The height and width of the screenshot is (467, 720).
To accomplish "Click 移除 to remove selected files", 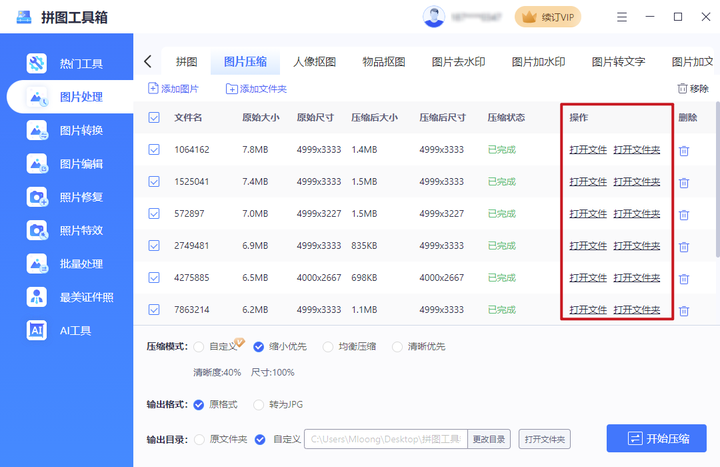I will point(693,89).
